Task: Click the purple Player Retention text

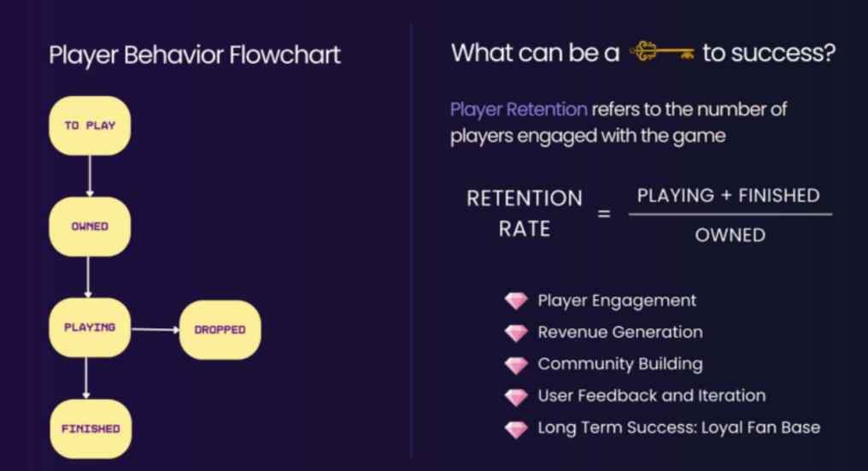Action: pyautogui.click(x=519, y=109)
